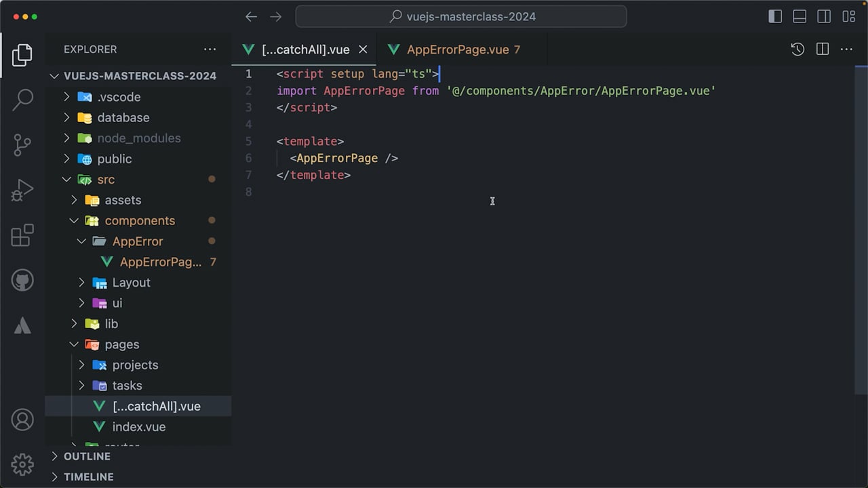Image resolution: width=868 pixels, height=488 pixels.
Task: Open the timeline history icon in editor toolbar
Action: pyautogui.click(x=797, y=49)
